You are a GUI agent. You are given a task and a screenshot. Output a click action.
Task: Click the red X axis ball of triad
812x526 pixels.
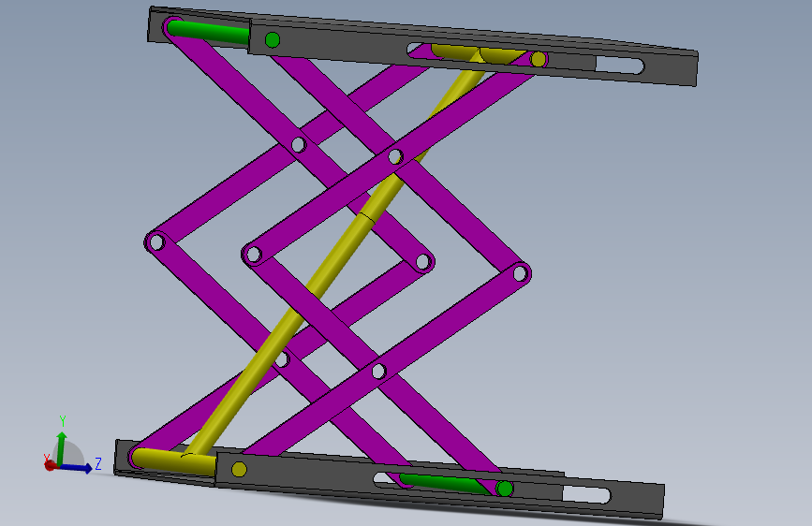click(x=50, y=465)
